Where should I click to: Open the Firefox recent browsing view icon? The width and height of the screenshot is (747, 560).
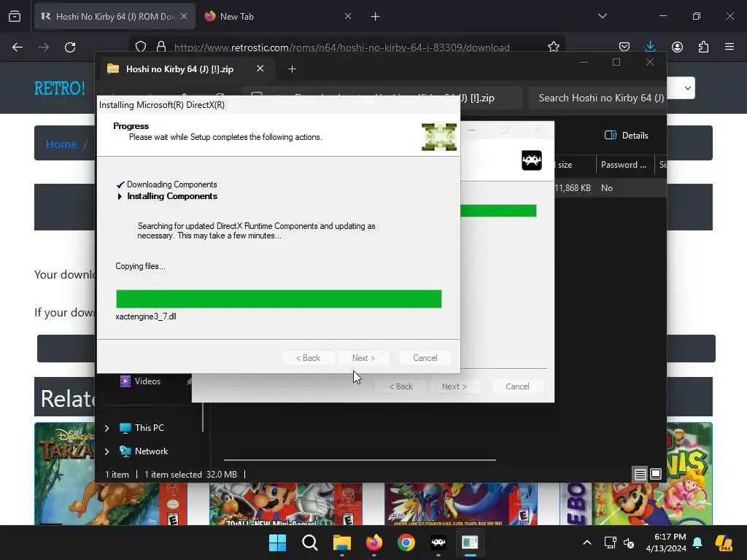[15, 16]
